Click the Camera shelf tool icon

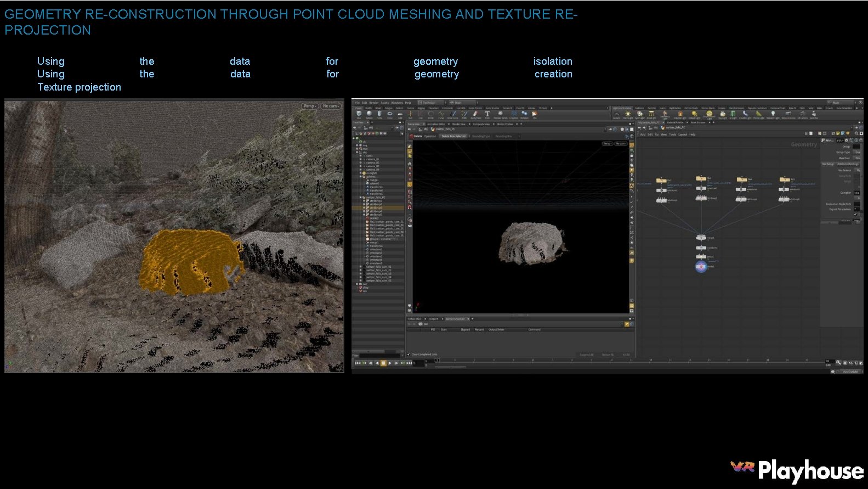(x=616, y=114)
